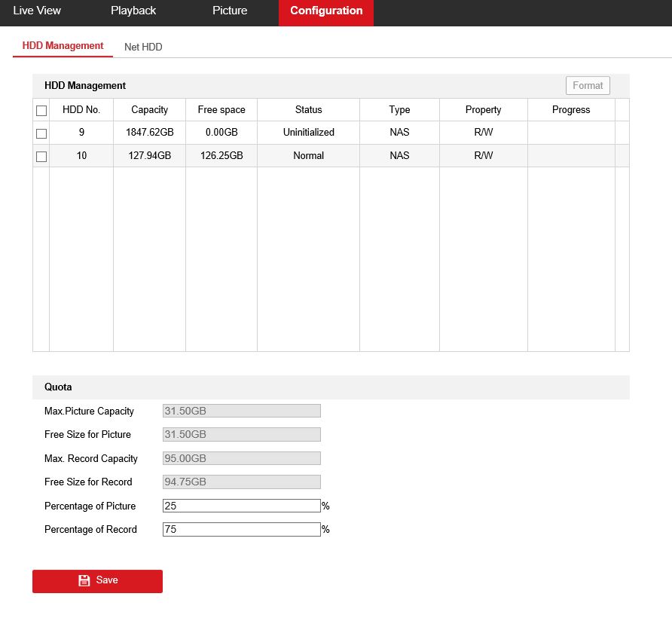The height and width of the screenshot is (618, 672).
Task: Click the red Save button
Action: tap(97, 581)
